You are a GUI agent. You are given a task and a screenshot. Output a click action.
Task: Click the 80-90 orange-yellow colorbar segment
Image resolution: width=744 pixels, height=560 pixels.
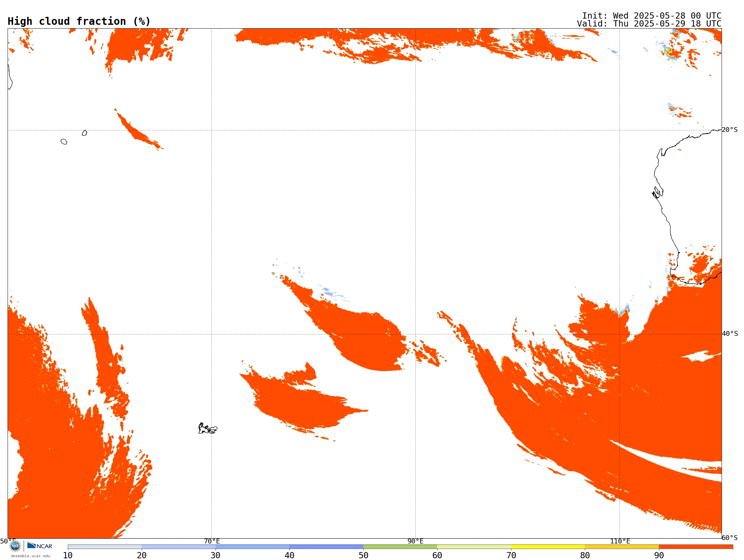(622, 547)
